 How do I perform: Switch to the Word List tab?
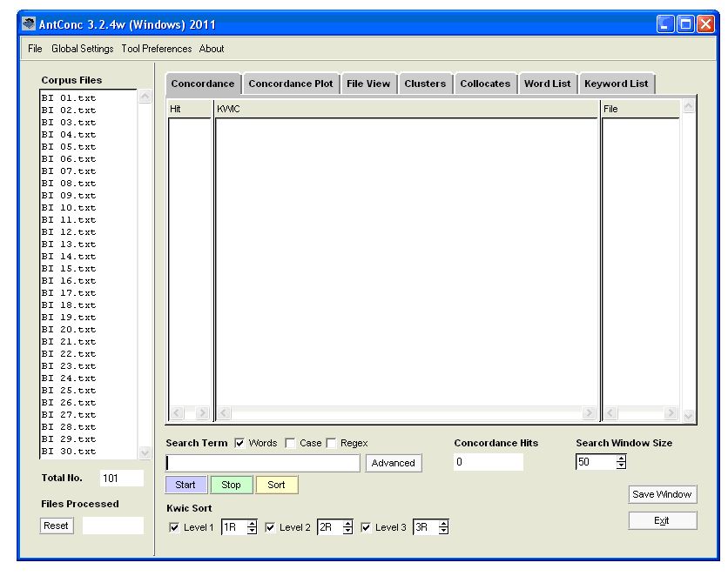tap(548, 84)
